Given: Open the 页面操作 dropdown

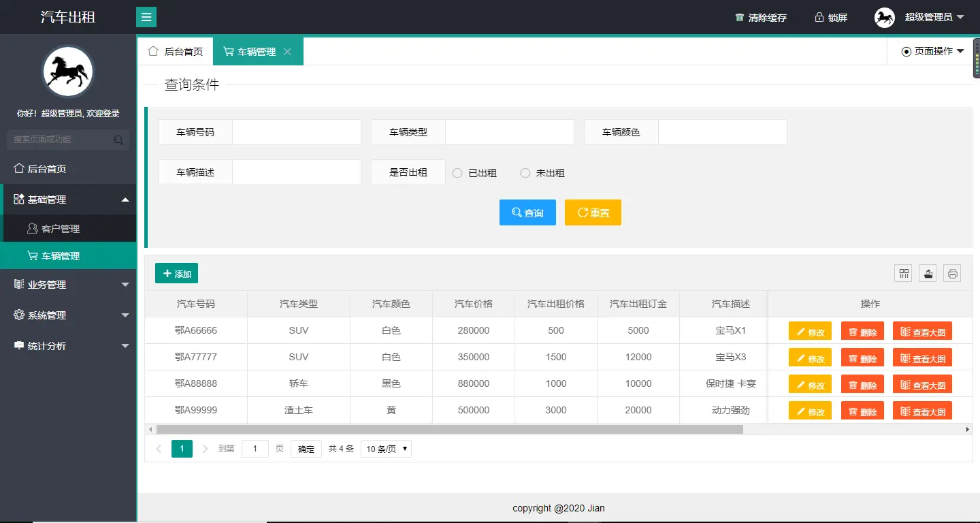Looking at the screenshot, I should 933,51.
